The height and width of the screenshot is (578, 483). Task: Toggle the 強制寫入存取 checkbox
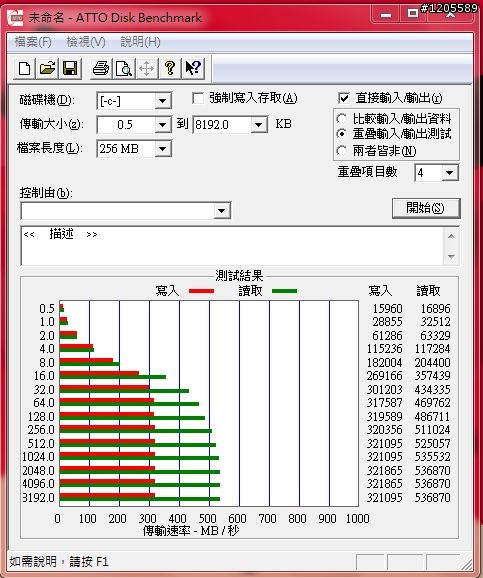click(198, 98)
